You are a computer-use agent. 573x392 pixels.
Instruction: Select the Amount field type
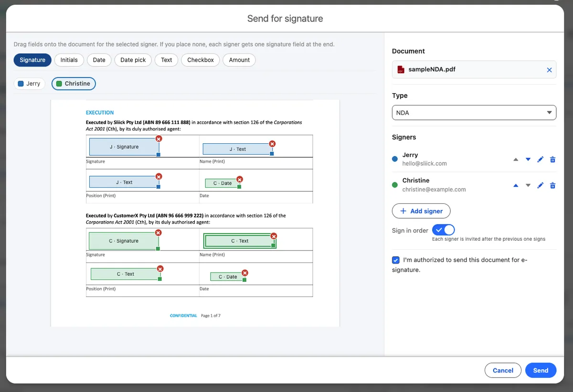(239, 60)
